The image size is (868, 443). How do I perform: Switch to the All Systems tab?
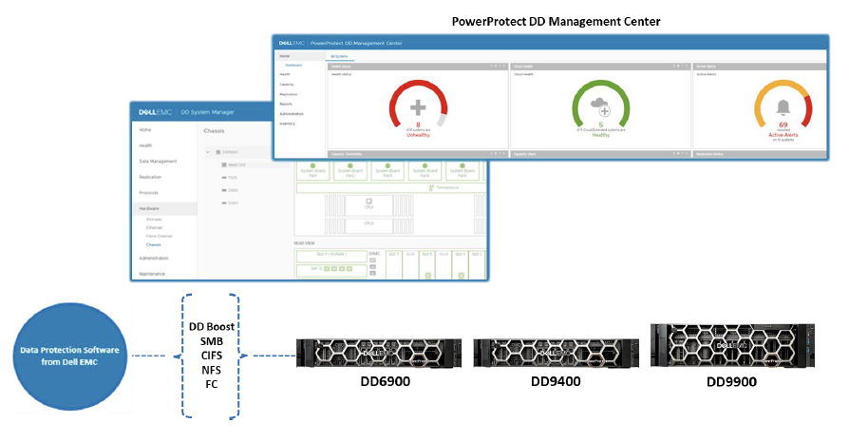pyautogui.click(x=339, y=56)
